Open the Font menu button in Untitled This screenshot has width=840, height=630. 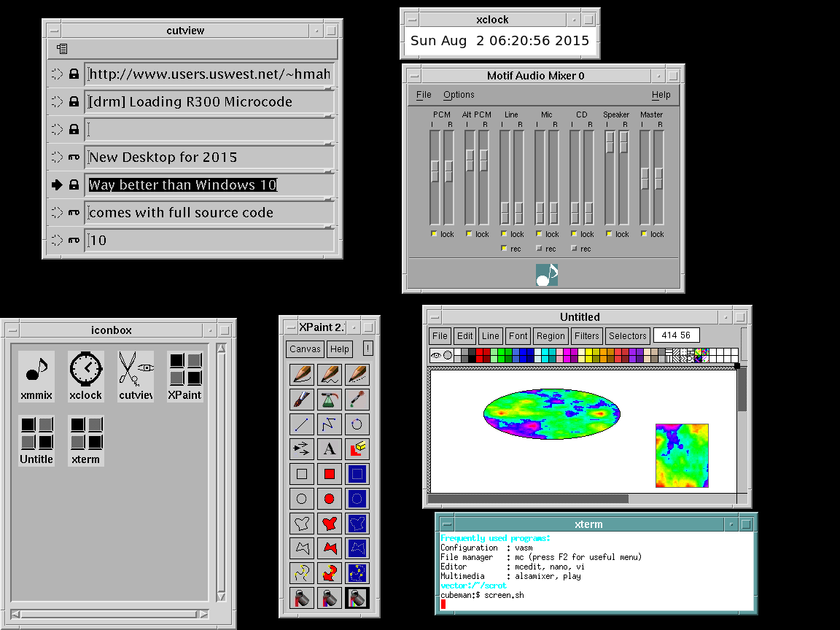[518, 336]
